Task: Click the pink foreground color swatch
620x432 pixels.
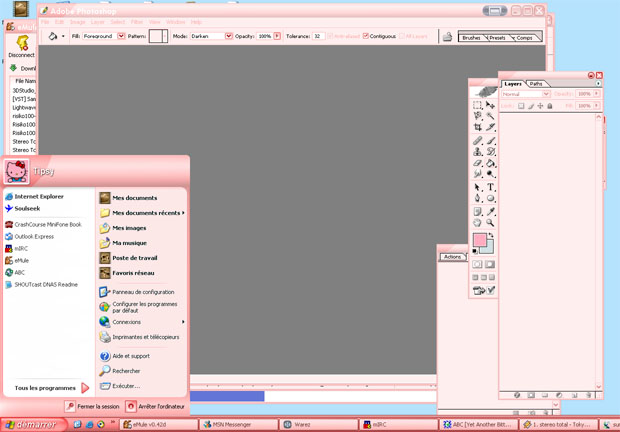Action: pos(479,240)
